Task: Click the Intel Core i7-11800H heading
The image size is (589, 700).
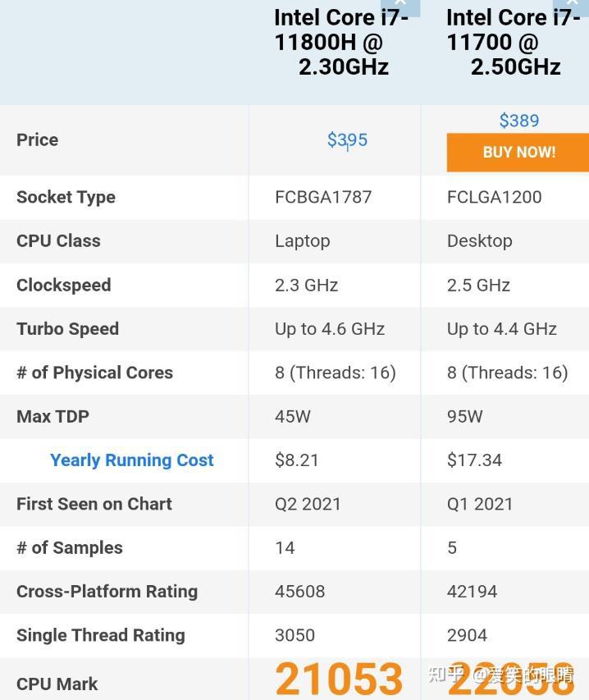Action: click(x=340, y=41)
